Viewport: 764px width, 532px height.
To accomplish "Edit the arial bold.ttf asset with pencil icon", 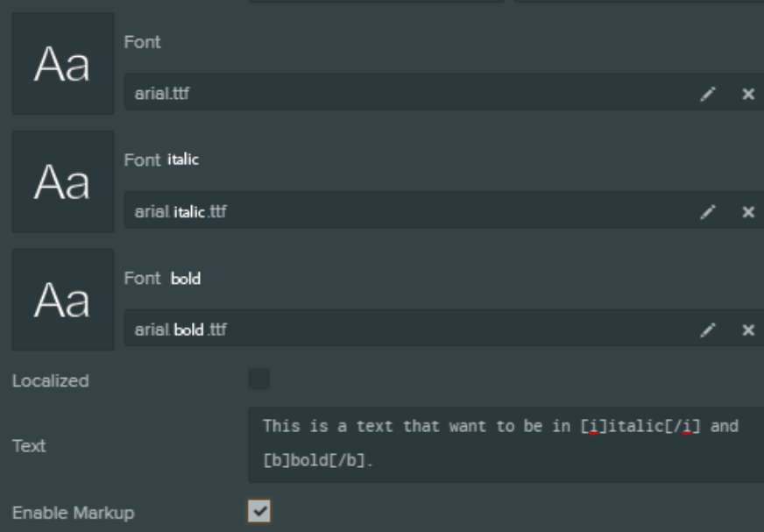I will pyautogui.click(x=708, y=330).
